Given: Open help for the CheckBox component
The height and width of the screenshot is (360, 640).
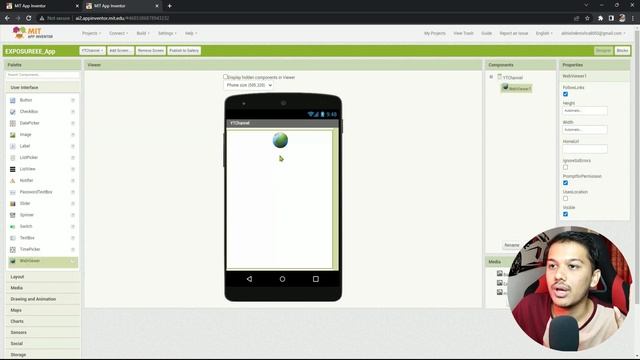Looking at the screenshot, I should pos(73,111).
